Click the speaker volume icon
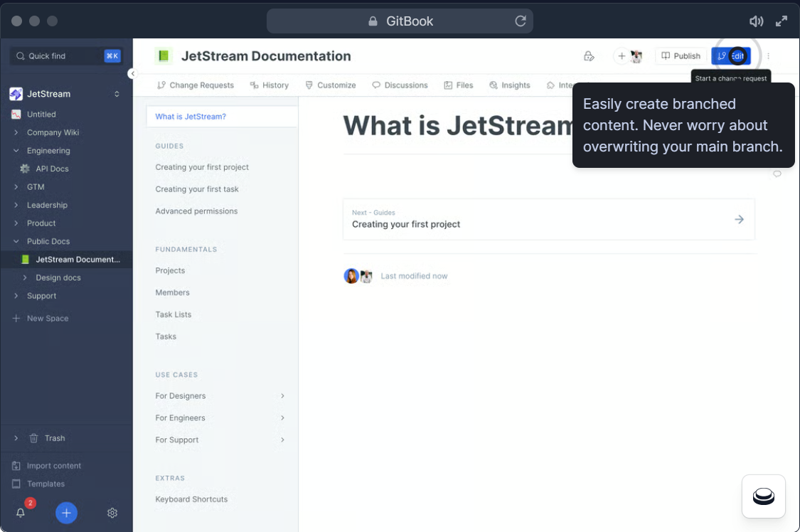This screenshot has width=800, height=532. (756, 21)
